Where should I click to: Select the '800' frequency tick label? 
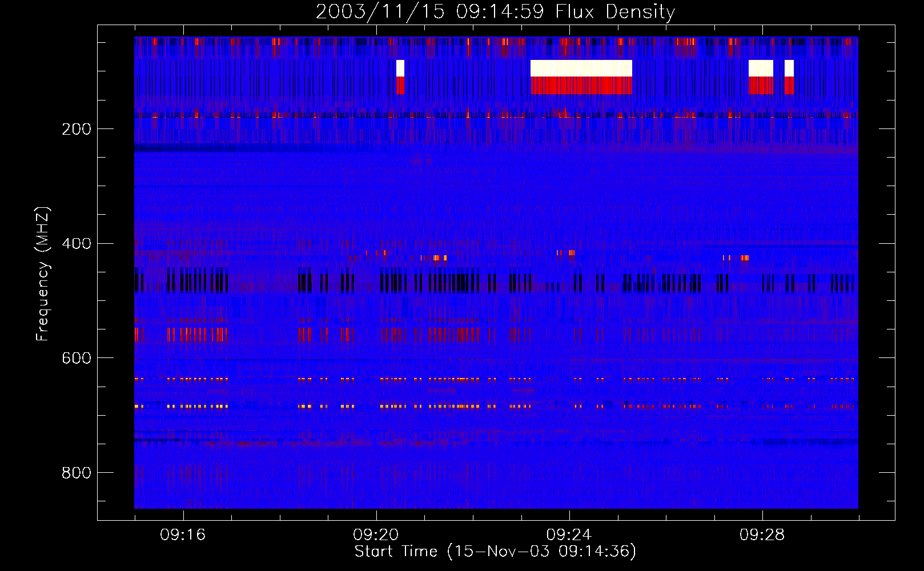coord(77,473)
